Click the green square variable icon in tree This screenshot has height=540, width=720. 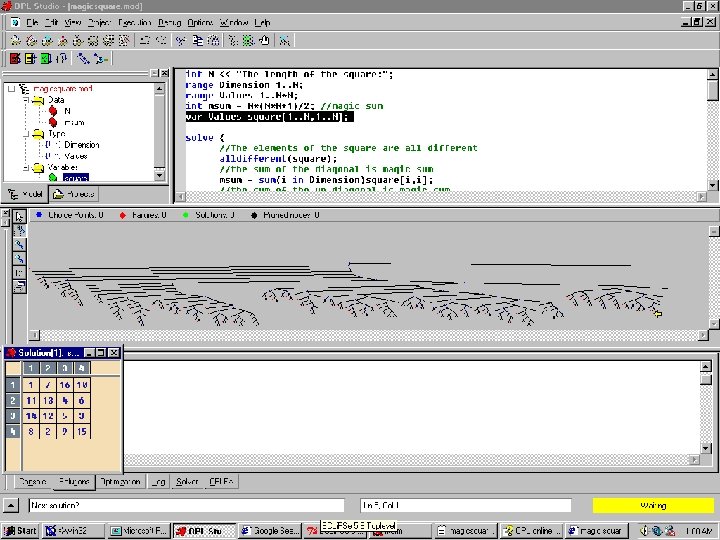[53, 178]
